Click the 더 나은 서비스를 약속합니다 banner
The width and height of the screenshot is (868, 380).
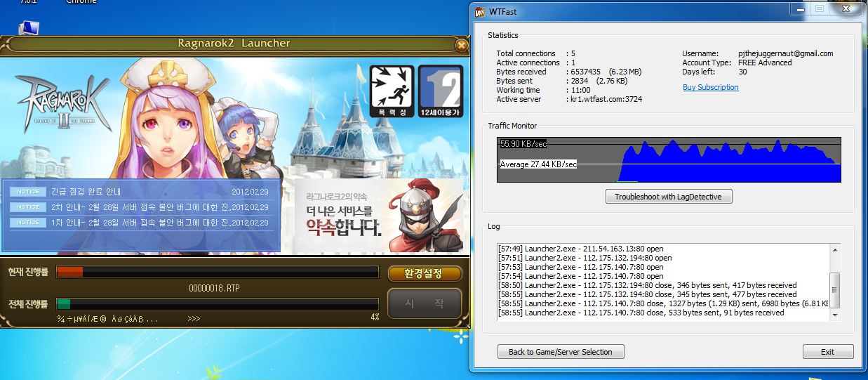click(379, 216)
